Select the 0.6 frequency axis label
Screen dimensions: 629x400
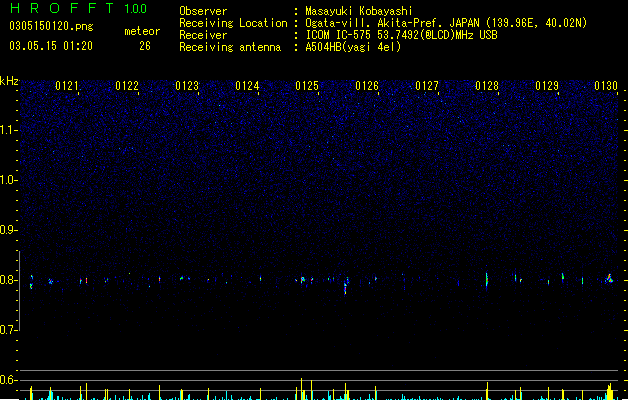pos(8,380)
